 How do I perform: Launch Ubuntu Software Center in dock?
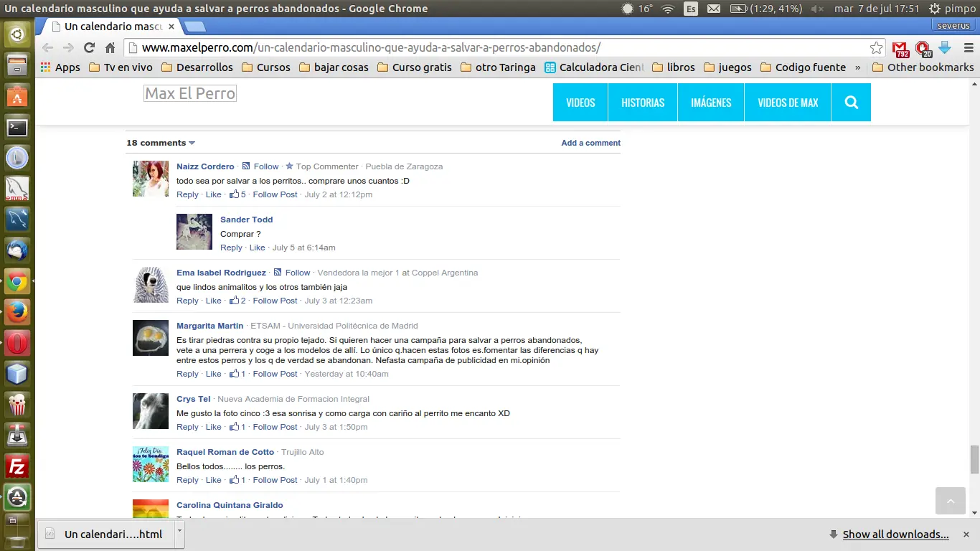click(x=17, y=96)
